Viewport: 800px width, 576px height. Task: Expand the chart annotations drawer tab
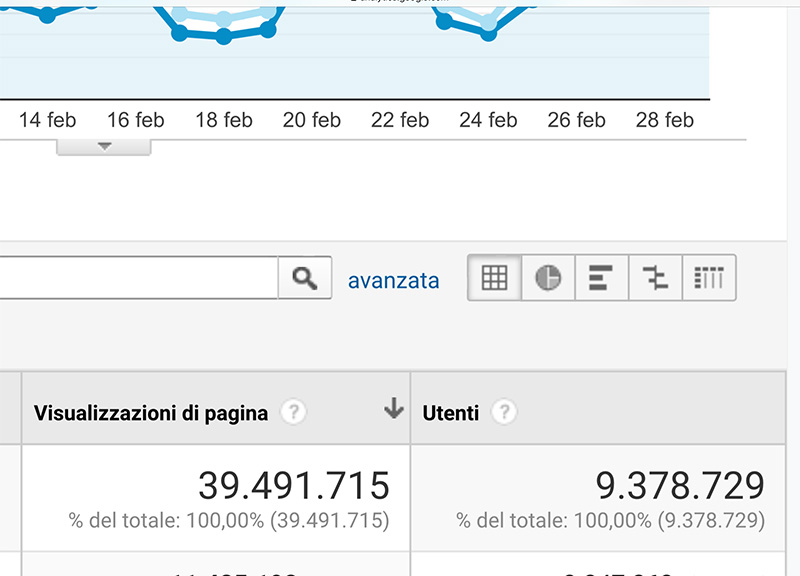104,147
